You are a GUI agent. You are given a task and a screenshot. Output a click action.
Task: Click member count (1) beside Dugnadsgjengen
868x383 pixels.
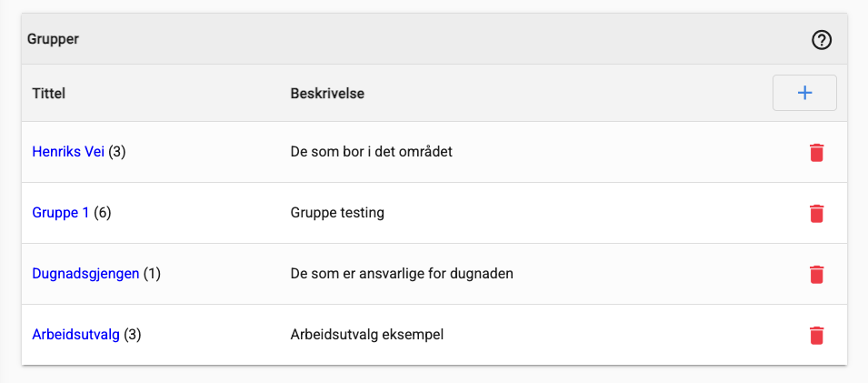152,274
